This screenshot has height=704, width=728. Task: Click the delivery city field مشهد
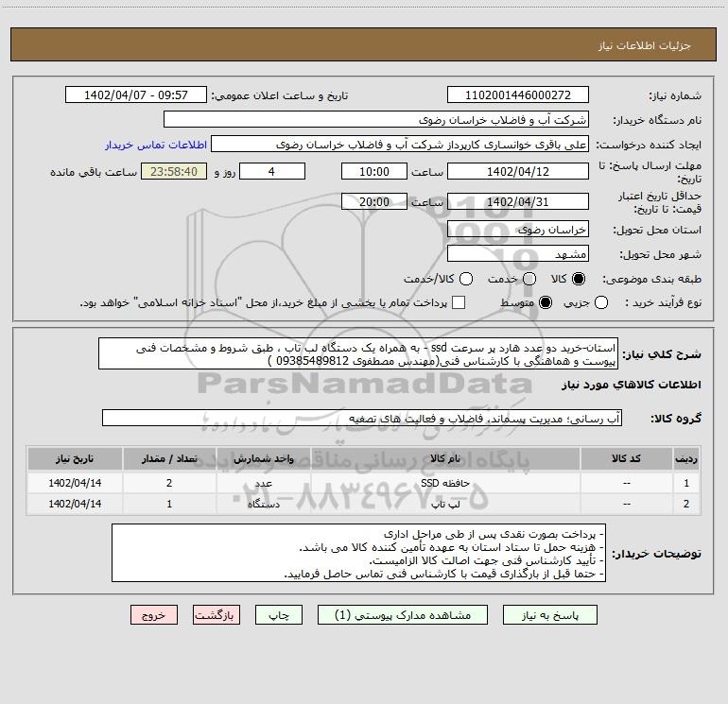(x=518, y=254)
